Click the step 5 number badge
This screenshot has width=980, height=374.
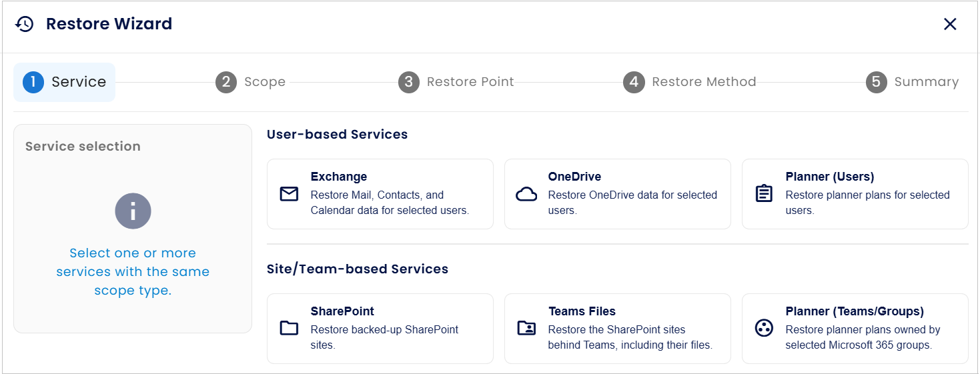click(x=877, y=83)
